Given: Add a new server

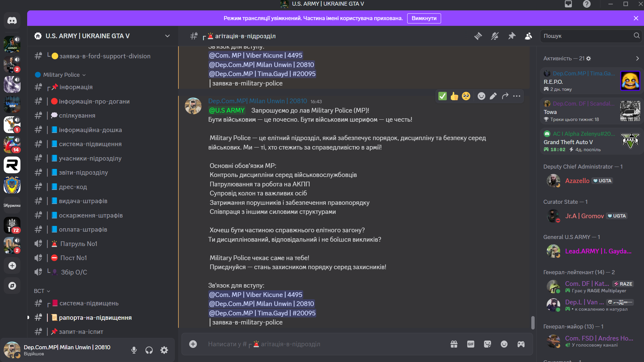Looking at the screenshot, I should (x=12, y=265).
